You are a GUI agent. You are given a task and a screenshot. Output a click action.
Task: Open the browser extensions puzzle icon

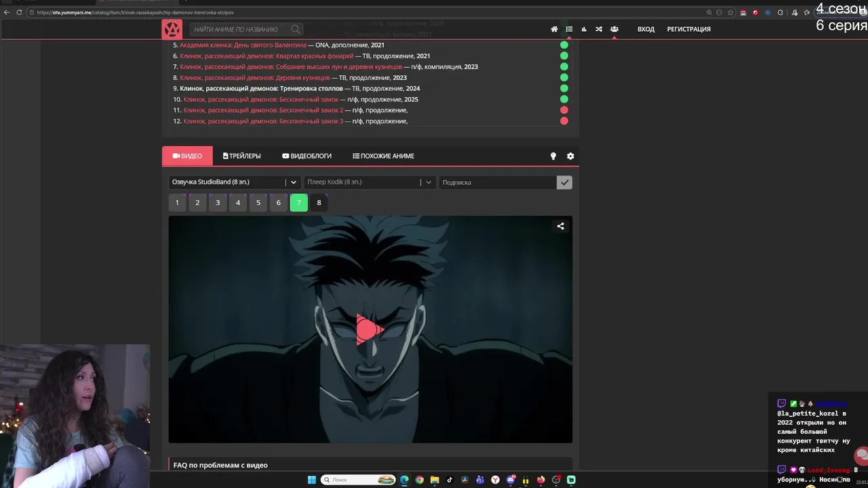click(780, 12)
